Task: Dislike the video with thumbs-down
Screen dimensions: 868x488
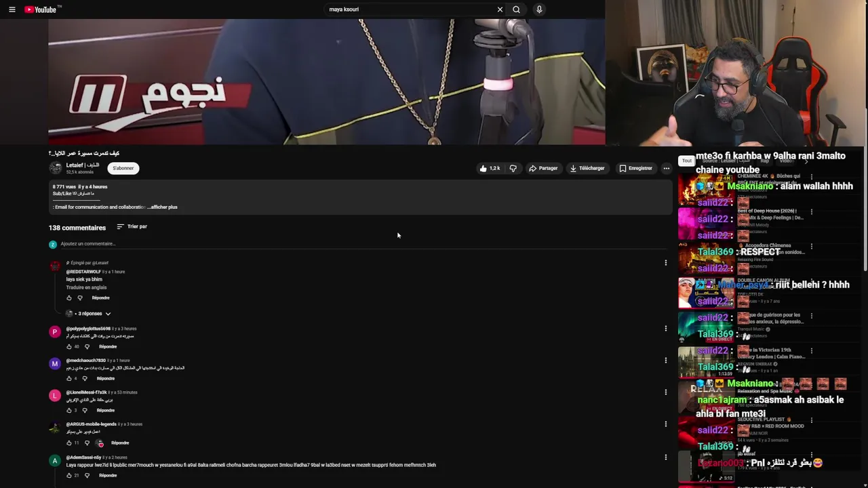Action: click(513, 168)
